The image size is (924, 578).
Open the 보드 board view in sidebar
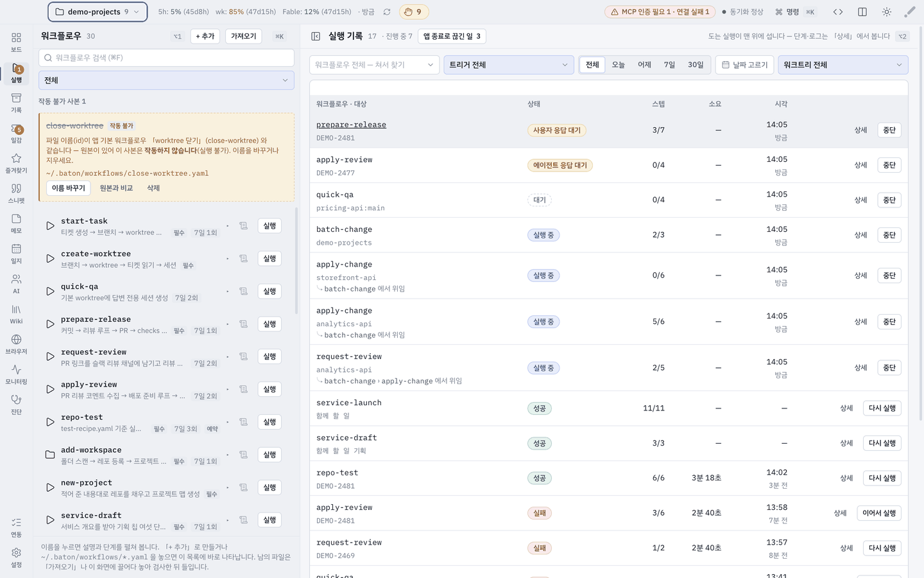click(16, 42)
